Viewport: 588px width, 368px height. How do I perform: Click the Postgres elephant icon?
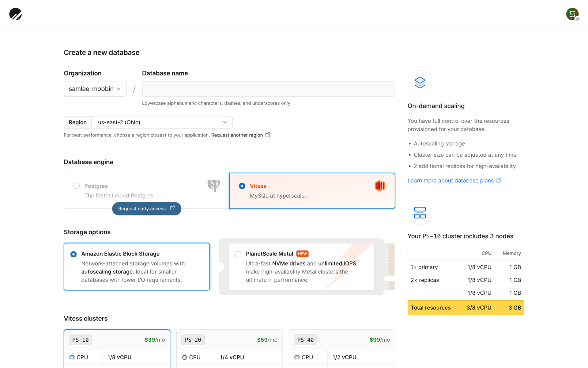click(213, 186)
